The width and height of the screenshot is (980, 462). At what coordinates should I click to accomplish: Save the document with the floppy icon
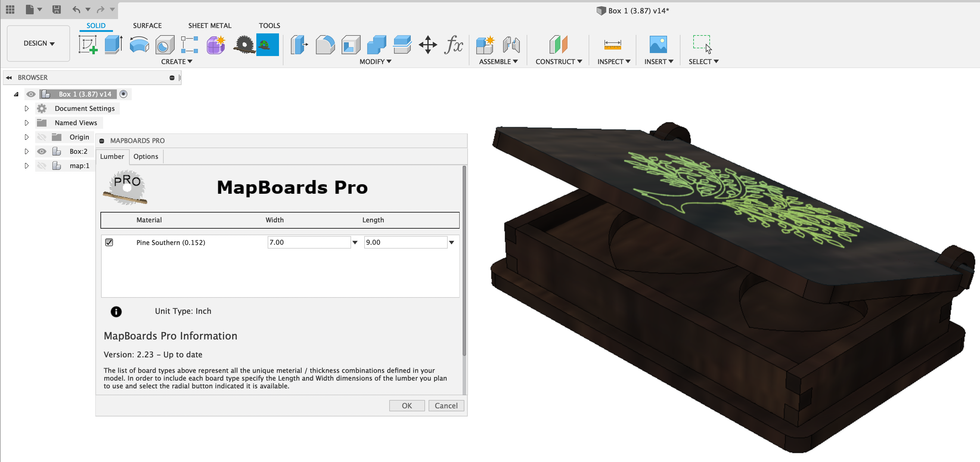(56, 10)
